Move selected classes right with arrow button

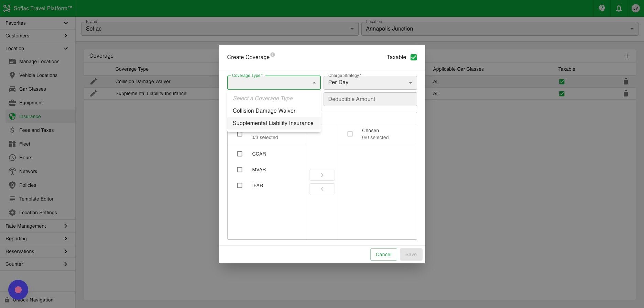click(x=322, y=175)
